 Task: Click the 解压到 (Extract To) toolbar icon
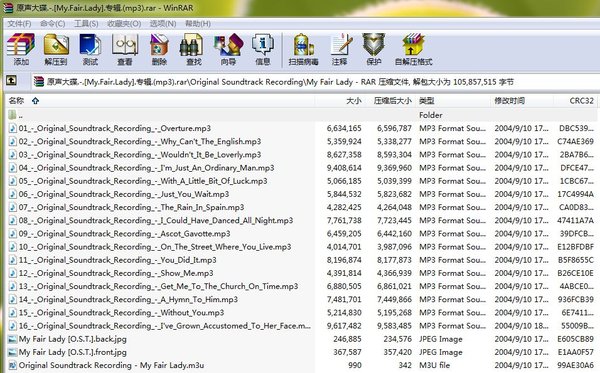coord(56,44)
